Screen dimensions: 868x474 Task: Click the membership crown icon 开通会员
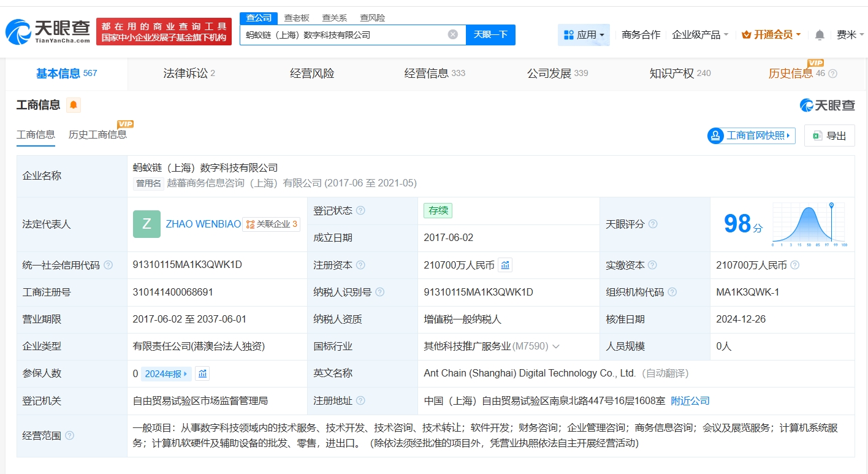tap(746, 35)
